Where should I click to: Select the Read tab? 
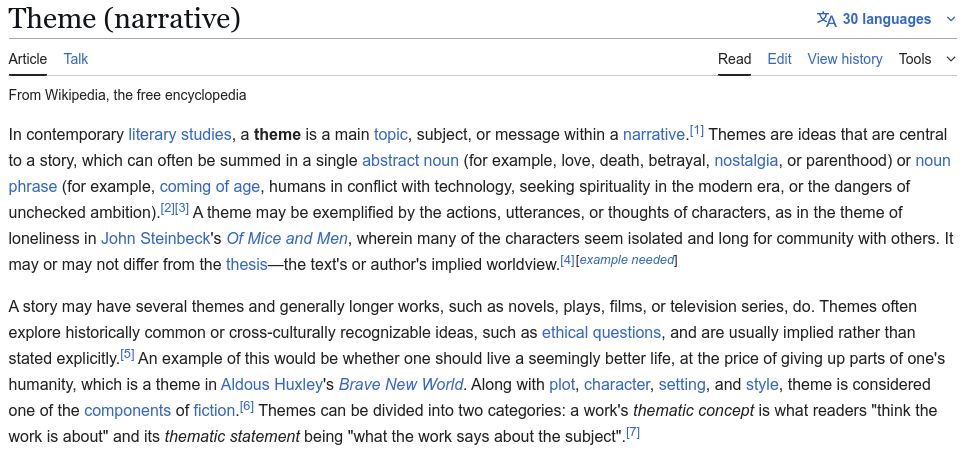(x=734, y=59)
